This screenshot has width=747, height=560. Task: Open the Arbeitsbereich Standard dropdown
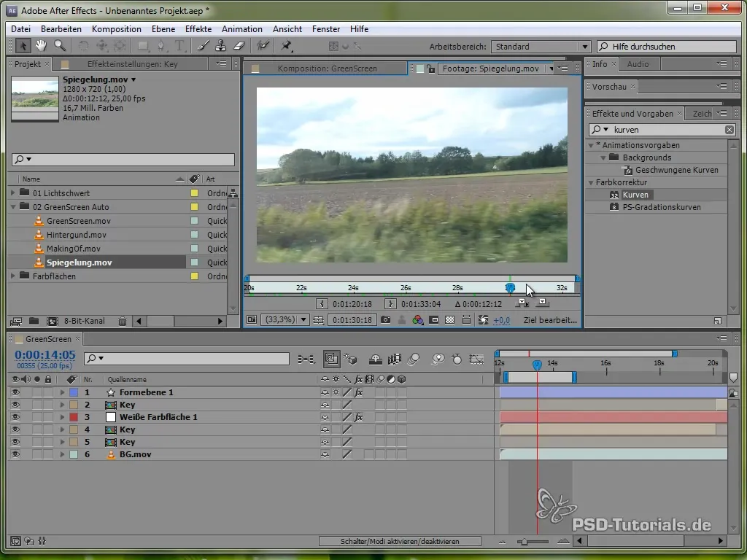[x=541, y=46]
